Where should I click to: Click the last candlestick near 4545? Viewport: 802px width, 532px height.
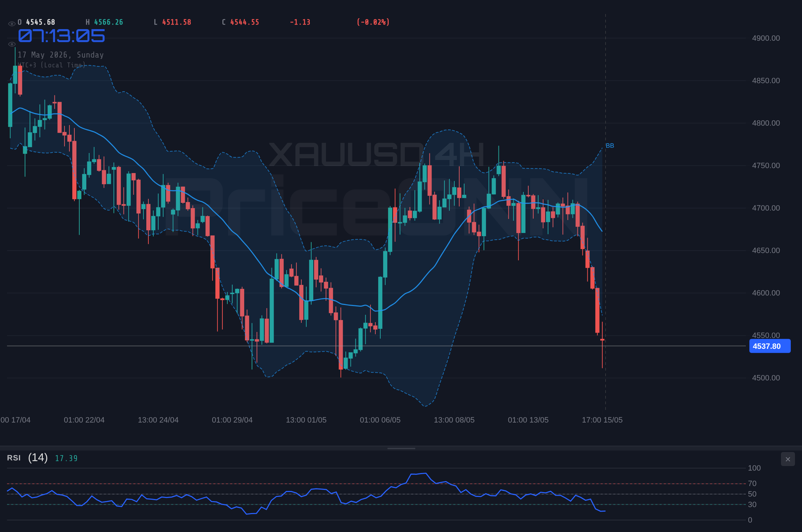point(602,340)
